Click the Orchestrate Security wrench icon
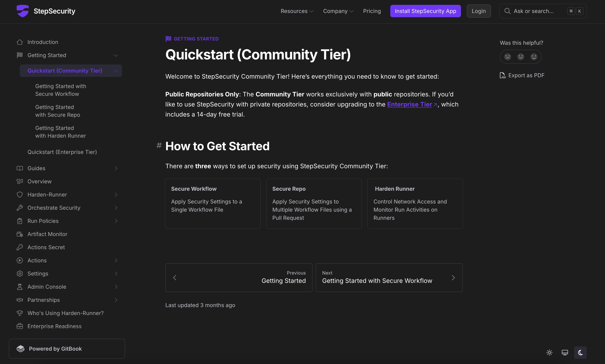 click(20, 208)
